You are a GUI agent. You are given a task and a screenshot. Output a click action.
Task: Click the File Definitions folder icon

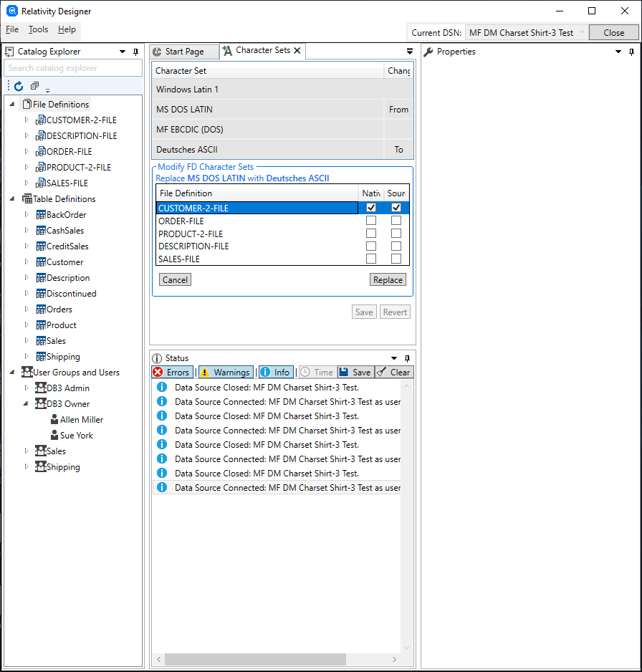pyautogui.click(x=27, y=104)
